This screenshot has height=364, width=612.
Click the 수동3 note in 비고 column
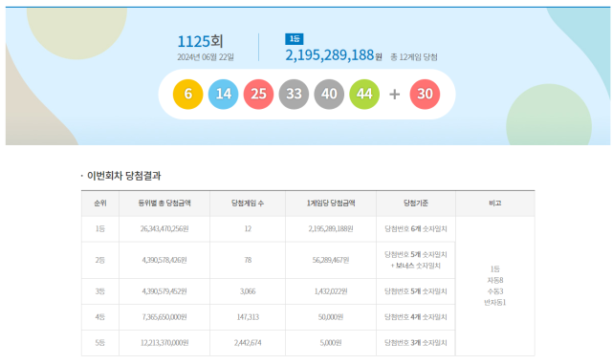coord(495,291)
